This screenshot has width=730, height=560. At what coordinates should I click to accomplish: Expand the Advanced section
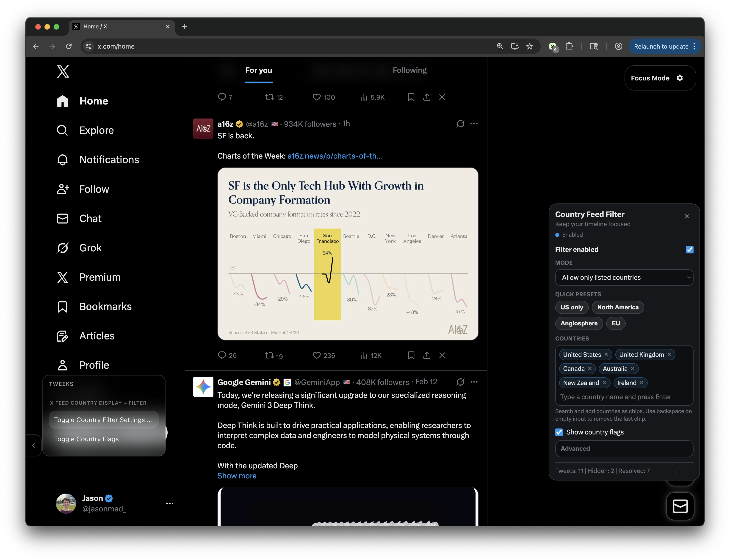tap(624, 449)
